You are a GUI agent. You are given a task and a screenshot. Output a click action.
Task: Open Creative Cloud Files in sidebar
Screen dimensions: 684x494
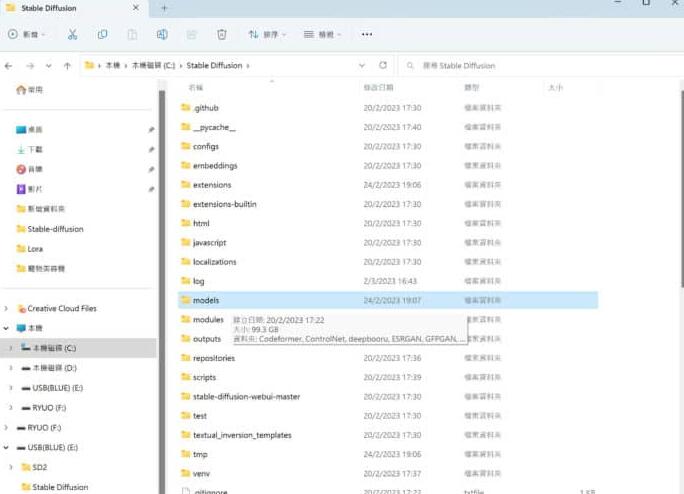click(57, 308)
